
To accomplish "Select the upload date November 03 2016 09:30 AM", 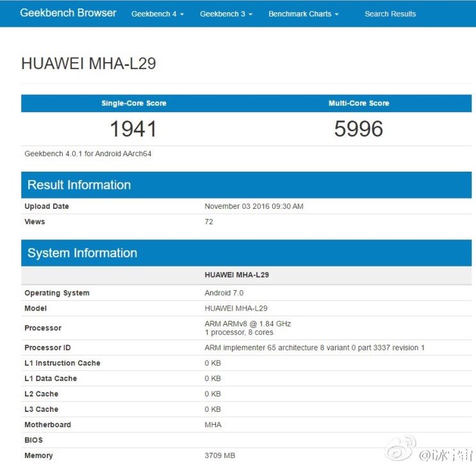I will tap(254, 206).
